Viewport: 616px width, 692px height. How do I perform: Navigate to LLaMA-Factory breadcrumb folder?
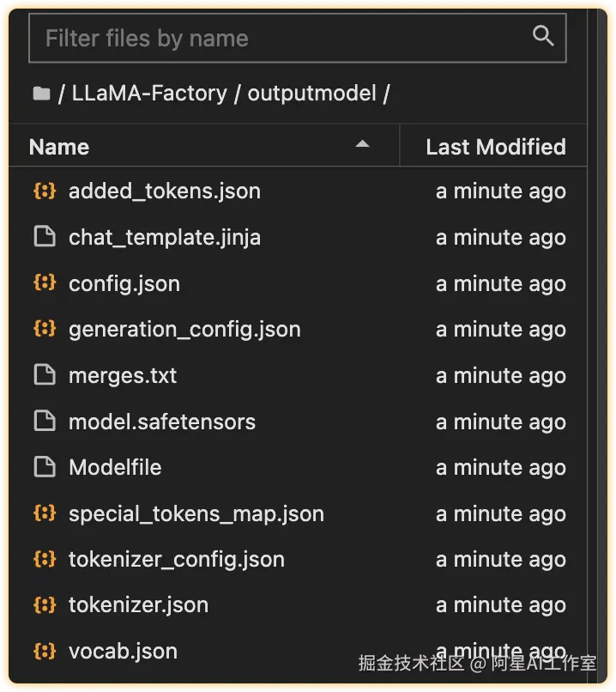[149, 94]
